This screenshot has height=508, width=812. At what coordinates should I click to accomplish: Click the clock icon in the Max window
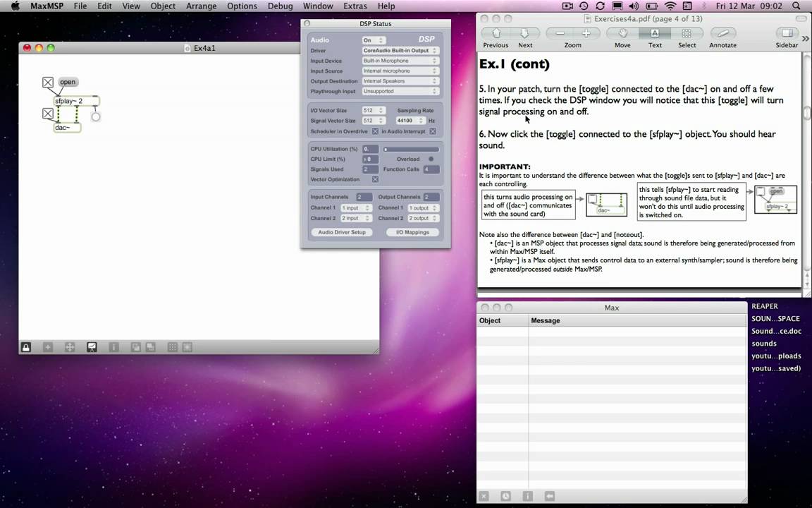click(505, 496)
